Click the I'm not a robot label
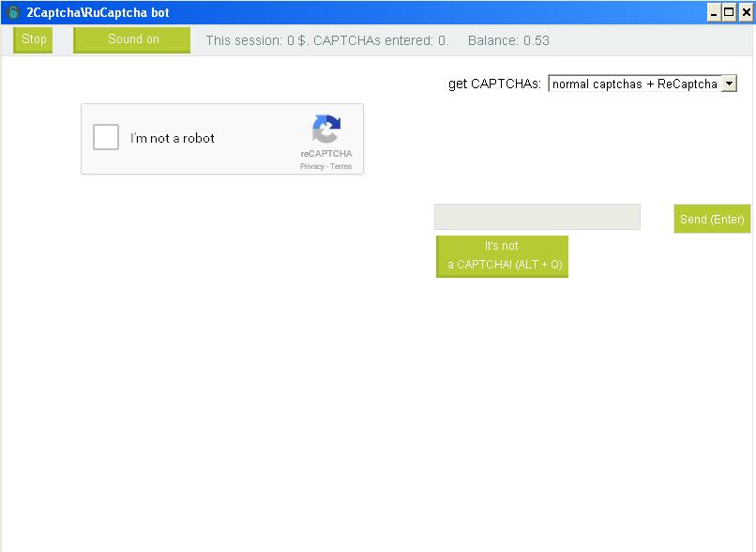Image resolution: width=756 pixels, height=552 pixels. [x=173, y=139]
